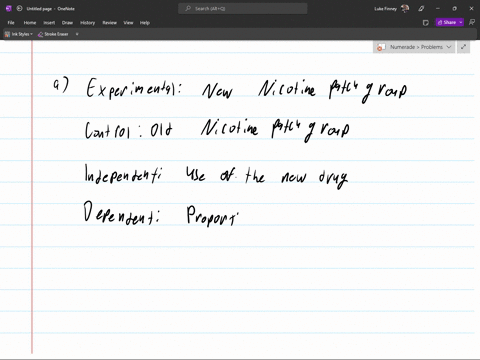The image size is (480, 360).
Task: Open the Draw ribbon tab
Action: [67, 23]
